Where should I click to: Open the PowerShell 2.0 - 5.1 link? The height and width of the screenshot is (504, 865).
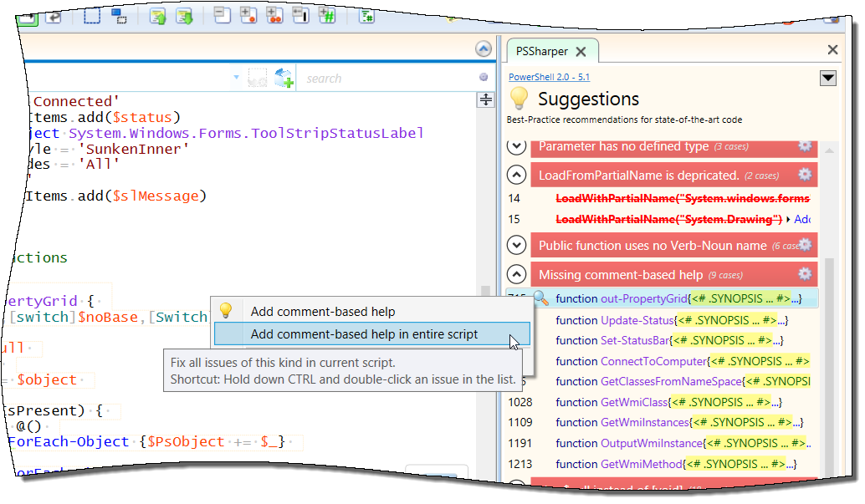coord(549,77)
